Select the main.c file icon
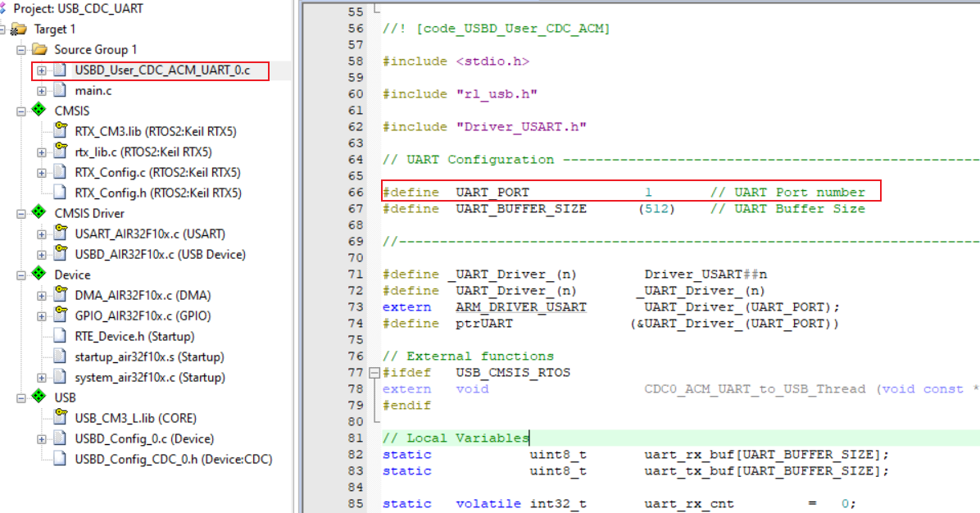 [x=60, y=91]
